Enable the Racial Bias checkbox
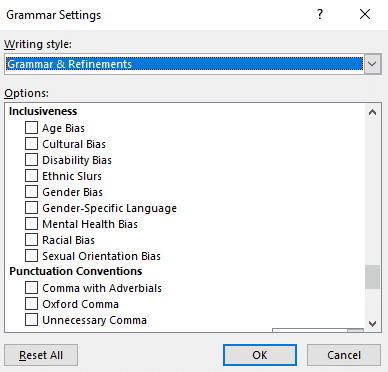Image resolution: width=388 pixels, height=372 pixels. [31, 240]
